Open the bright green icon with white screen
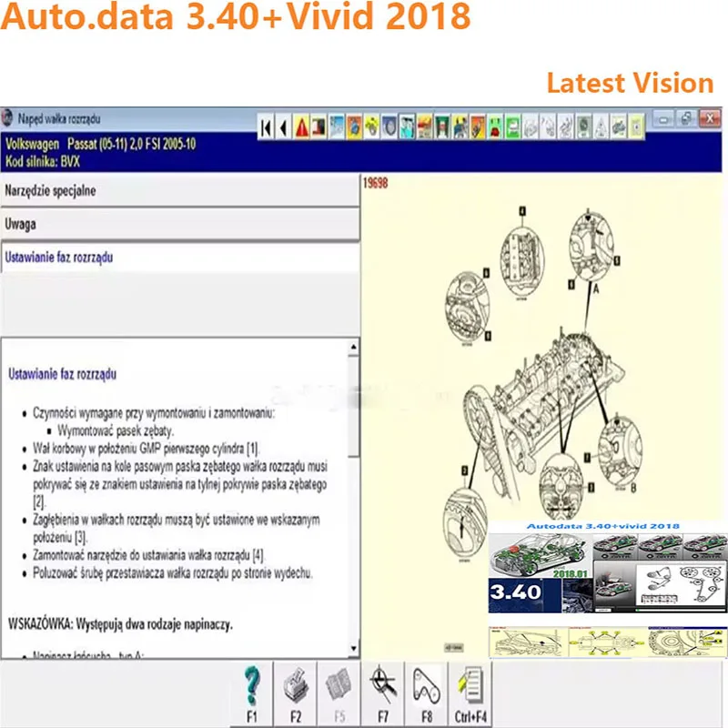Viewport: 728px width, 728px height. tap(513, 127)
